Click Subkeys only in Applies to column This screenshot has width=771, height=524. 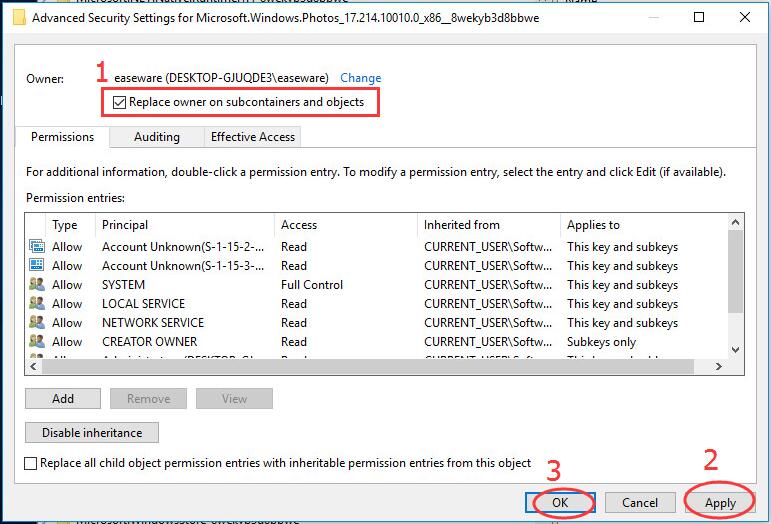click(x=601, y=341)
